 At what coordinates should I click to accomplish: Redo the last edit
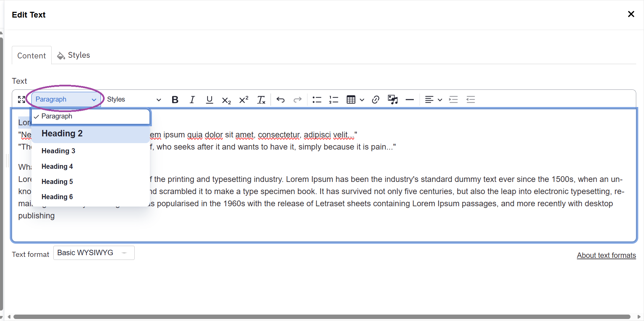[297, 100]
